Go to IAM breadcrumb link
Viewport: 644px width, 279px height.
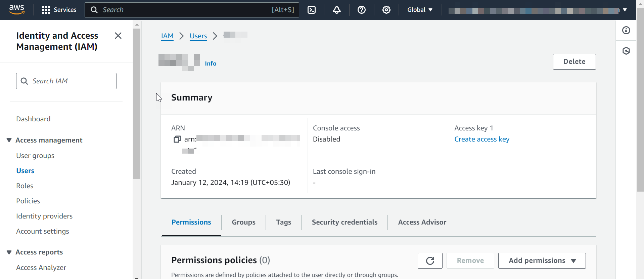pos(167,36)
